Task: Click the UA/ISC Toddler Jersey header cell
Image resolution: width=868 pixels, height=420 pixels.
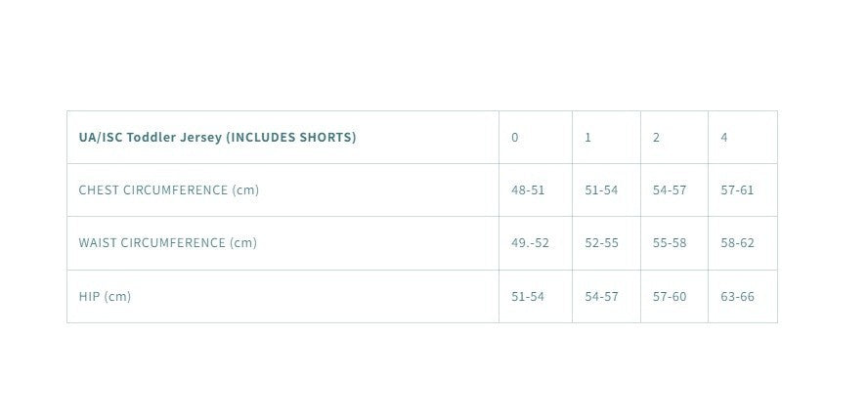Action: coord(217,138)
